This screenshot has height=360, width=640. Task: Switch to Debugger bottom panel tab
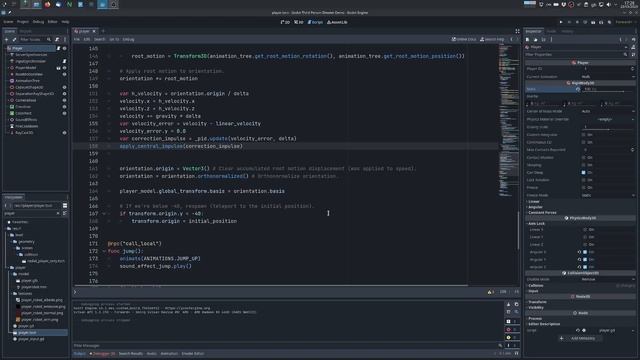point(102,354)
